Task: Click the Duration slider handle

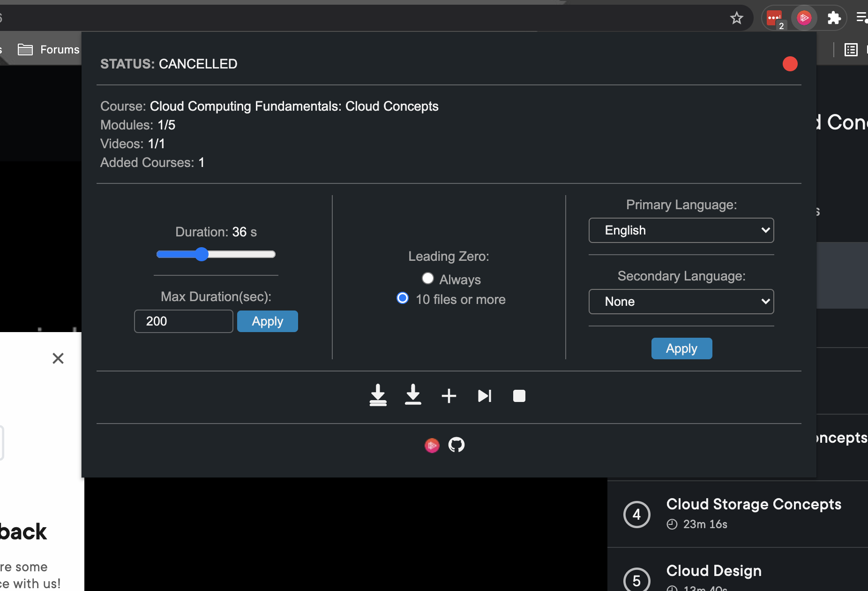Action: pos(202,254)
